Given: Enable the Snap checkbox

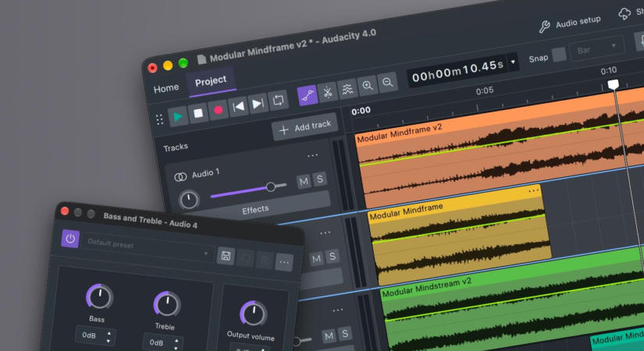Looking at the screenshot, I should pyautogui.click(x=559, y=54).
